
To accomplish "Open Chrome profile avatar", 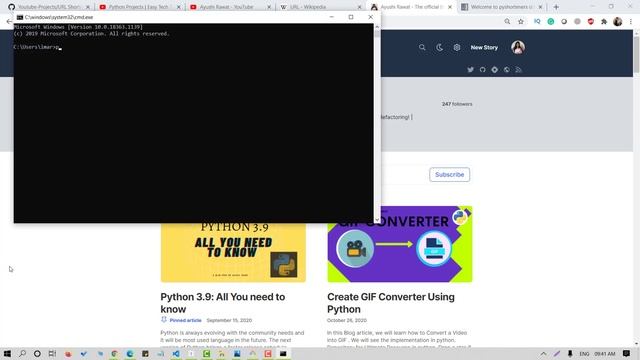I will pyautogui.click(x=618, y=22).
